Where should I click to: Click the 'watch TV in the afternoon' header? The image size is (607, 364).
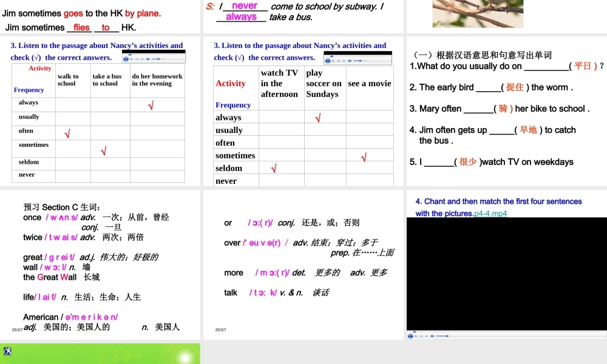(x=279, y=83)
